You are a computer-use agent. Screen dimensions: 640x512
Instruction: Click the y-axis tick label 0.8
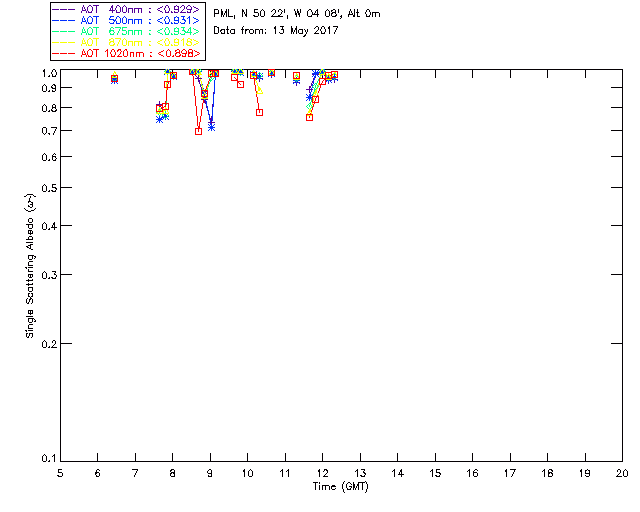(x=49, y=109)
